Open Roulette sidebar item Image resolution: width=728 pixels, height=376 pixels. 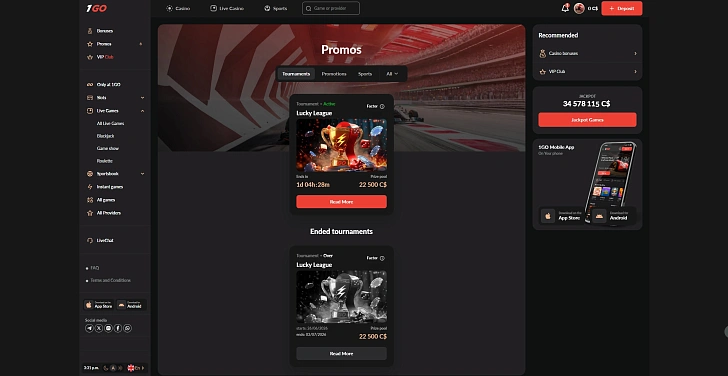tap(104, 161)
